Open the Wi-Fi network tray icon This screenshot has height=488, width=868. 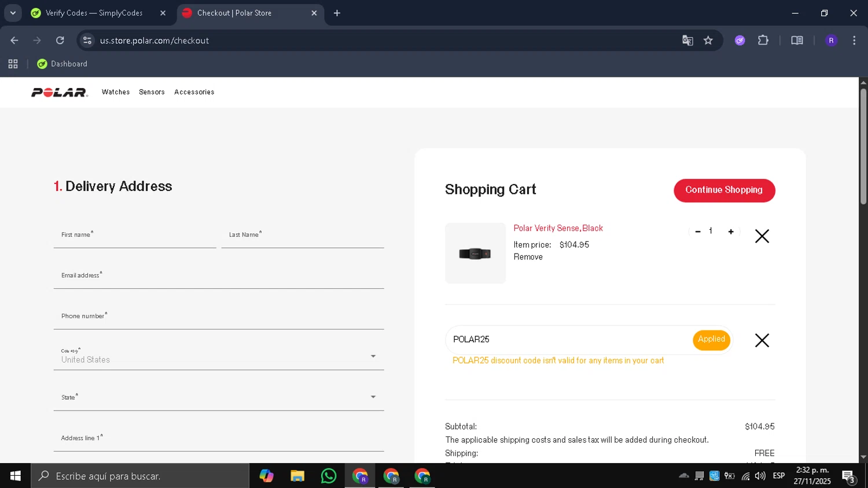pos(745,476)
